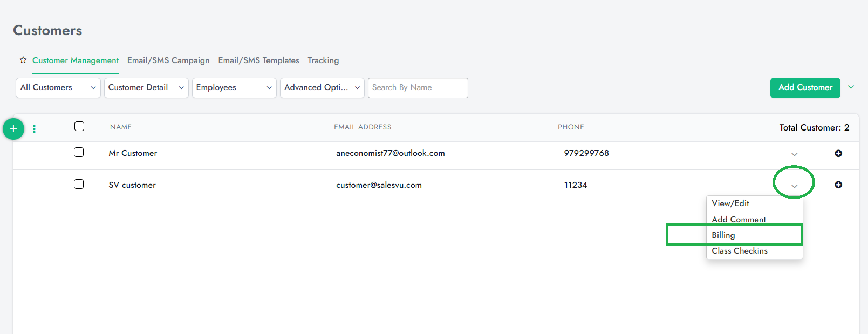
Task: Click the Search By Name field
Action: [x=418, y=88]
